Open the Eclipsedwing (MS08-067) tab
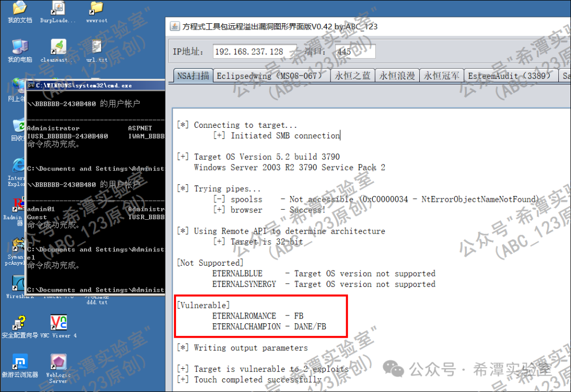571x392 pixels. (272, 76)
